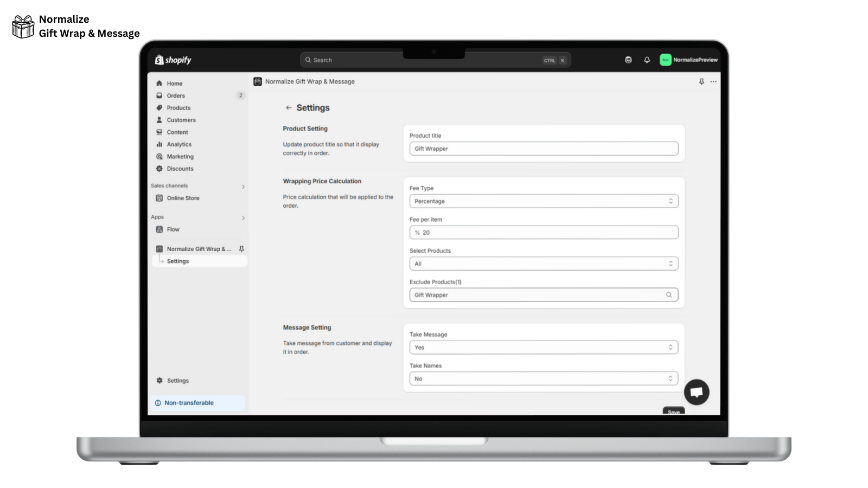The image size is (868, 488).
Task: Open the notifications bell
Action: coord(646,60)
